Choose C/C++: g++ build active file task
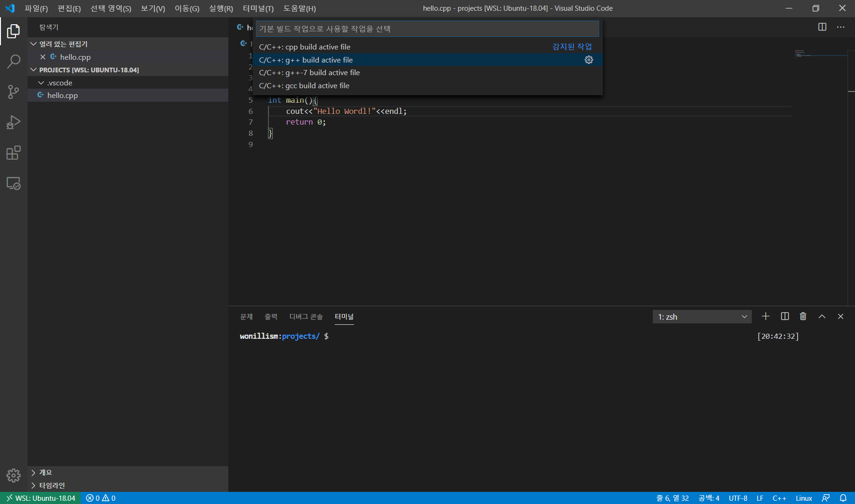The image size is (855, 504). click(x=427, y=60)
